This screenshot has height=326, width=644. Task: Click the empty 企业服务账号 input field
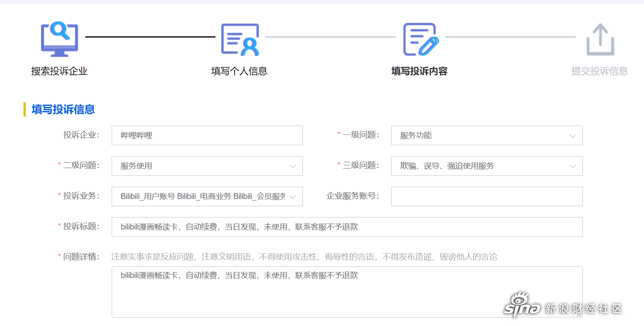pos(487,196)
